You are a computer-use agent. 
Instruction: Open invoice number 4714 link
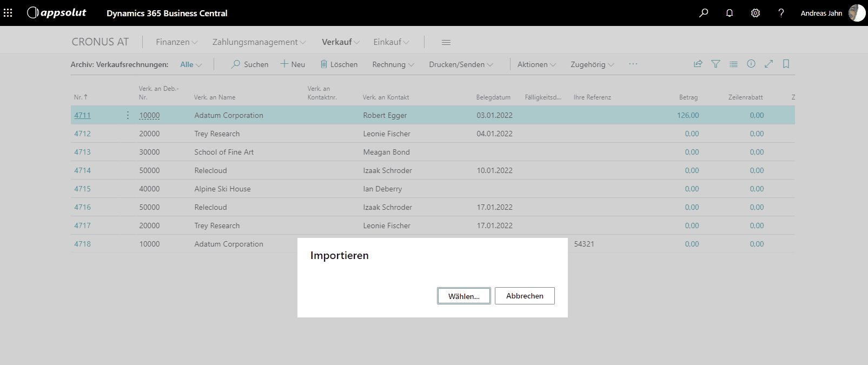(82, 170)
